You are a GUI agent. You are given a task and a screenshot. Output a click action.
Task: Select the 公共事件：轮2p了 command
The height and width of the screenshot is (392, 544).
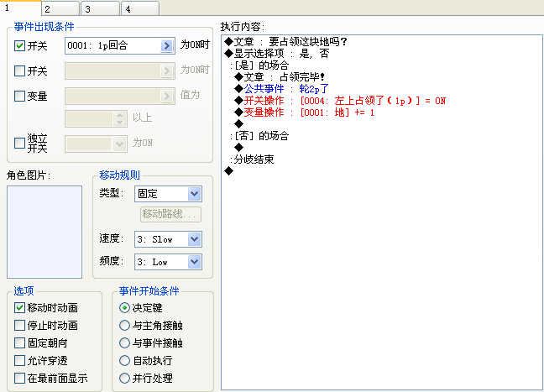(281, 89)
